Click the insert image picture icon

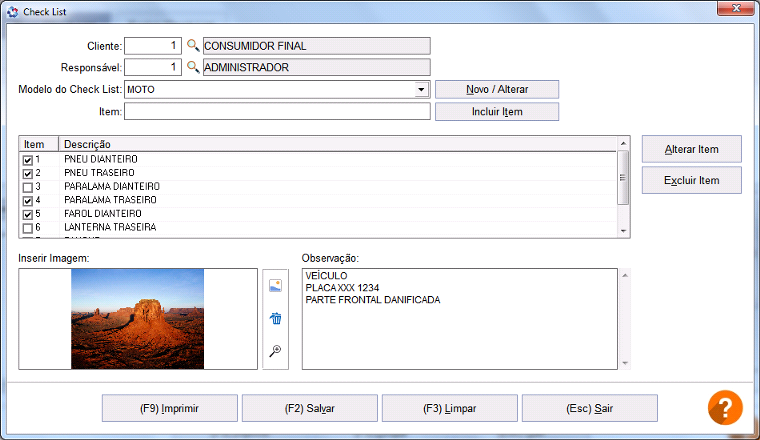pyautogui.click(x=275, y=286)
